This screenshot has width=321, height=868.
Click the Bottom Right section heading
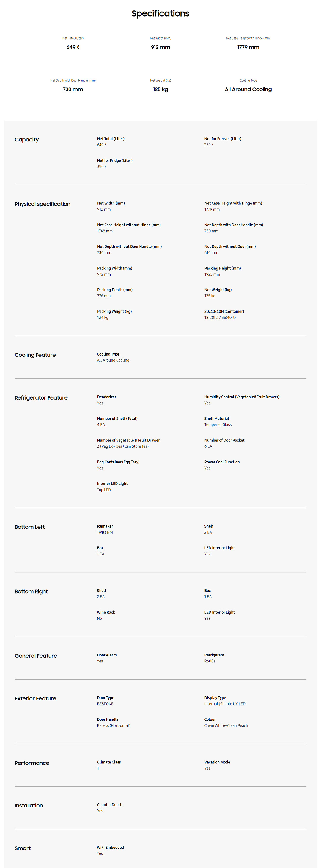coord(31,591)
